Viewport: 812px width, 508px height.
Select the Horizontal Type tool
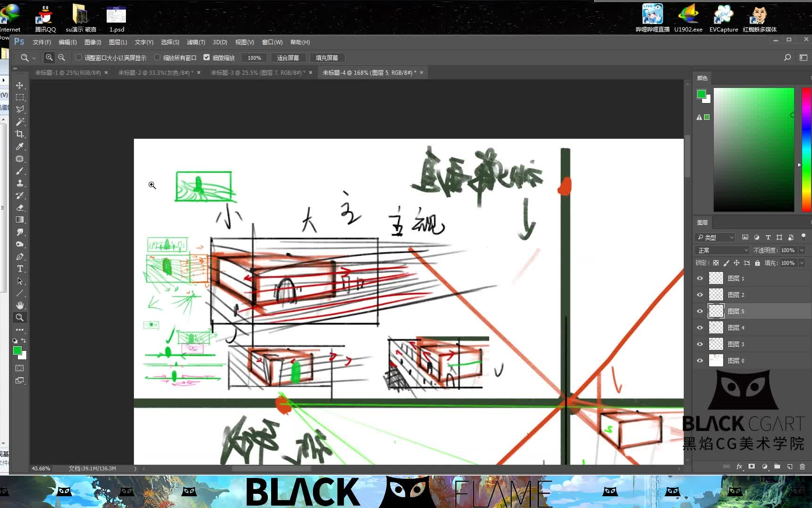click(x=20, y=269)
